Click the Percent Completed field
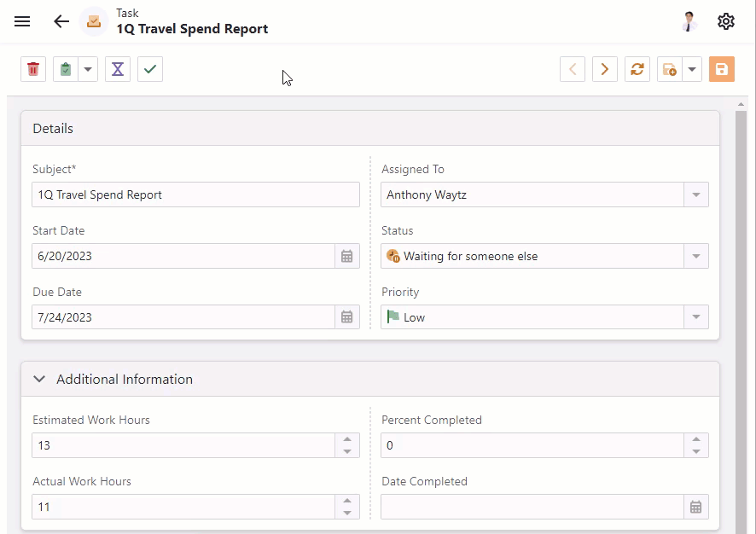 (532, 445)
